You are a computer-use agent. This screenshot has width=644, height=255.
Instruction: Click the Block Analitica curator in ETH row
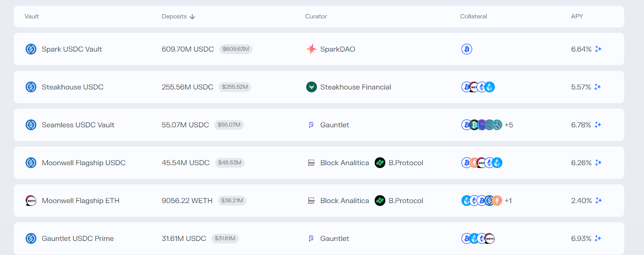click(344, 201)
